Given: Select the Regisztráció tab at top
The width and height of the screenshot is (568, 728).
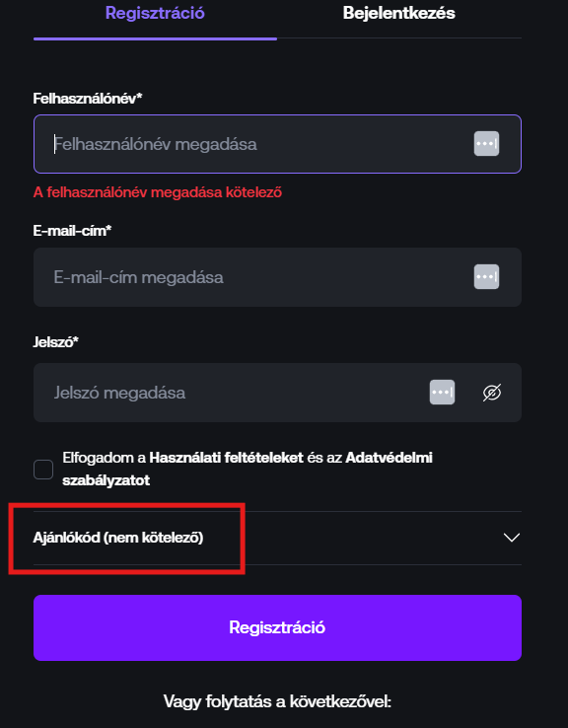Looking at the screenshot, I should pyautogui.click(x=155, y=13).
